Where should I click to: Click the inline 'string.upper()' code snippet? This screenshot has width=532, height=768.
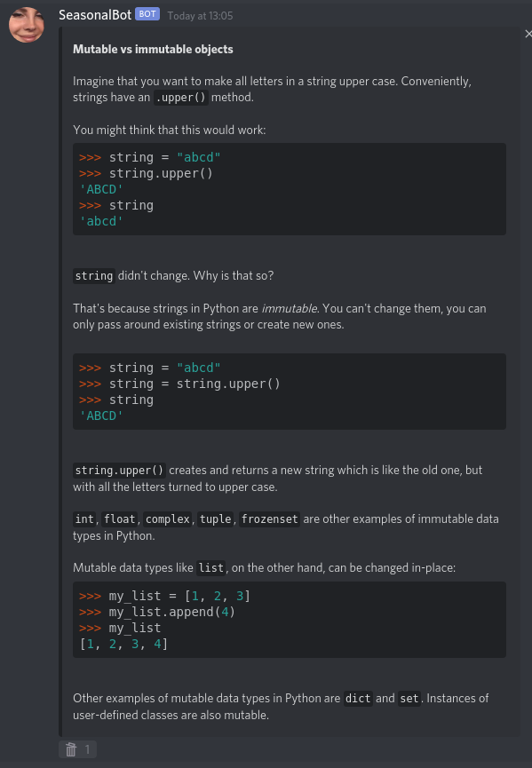click(120, 471)
